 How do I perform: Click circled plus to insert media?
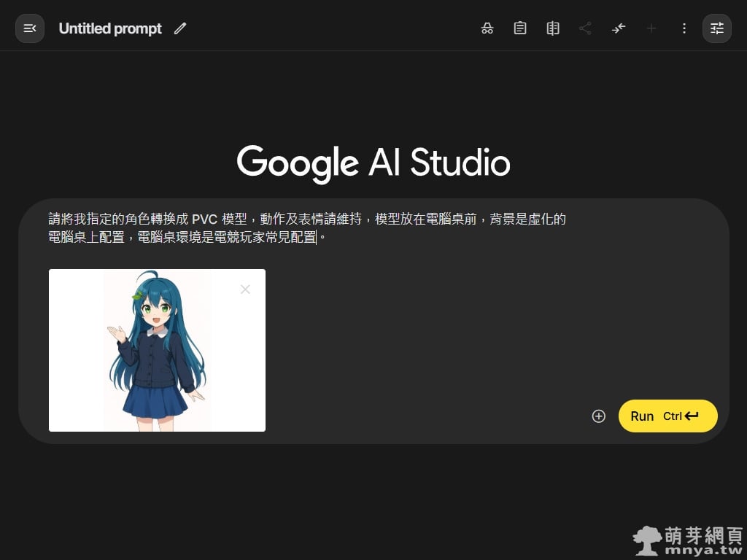click(599, 416)
